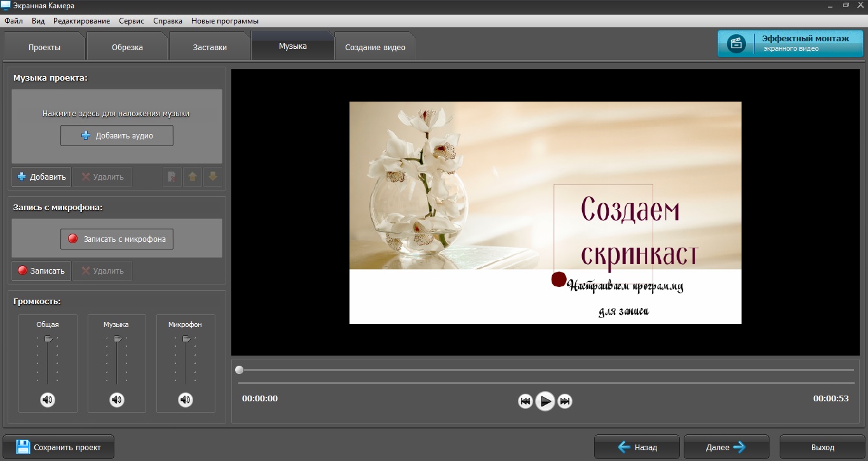Move the audio track up with arrow icon
868x461 pixels.
(x=192, y=177)
